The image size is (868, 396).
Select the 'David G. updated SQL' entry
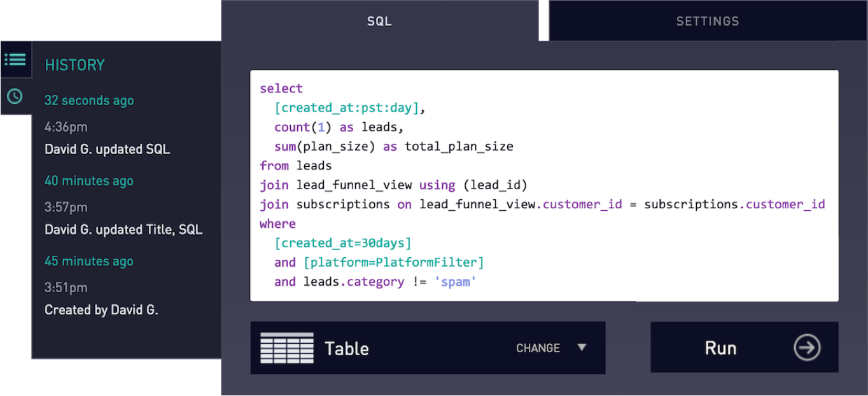tap(108, 150)
